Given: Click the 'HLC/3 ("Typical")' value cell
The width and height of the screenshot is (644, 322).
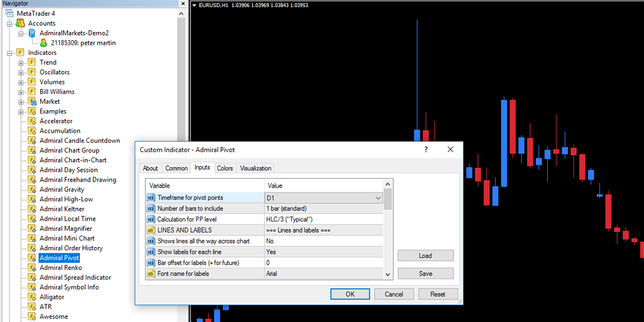Looking at the screenshot, I should (324, 219).
